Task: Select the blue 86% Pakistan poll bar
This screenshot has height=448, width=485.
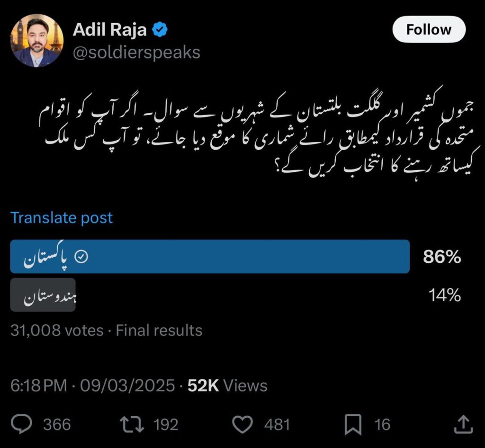Action: coord(210,257)
